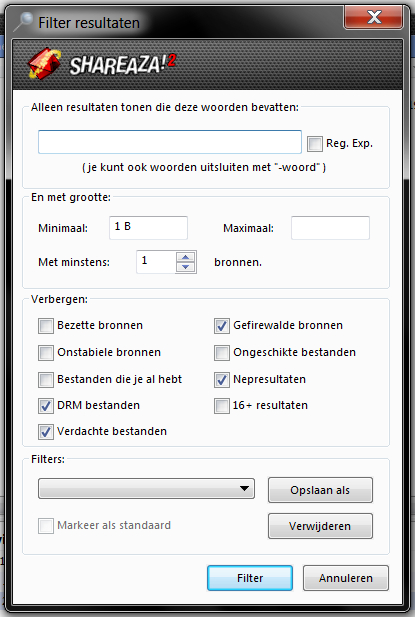Uncheck Nepresultaten checkbox

(x=222, y=380)
